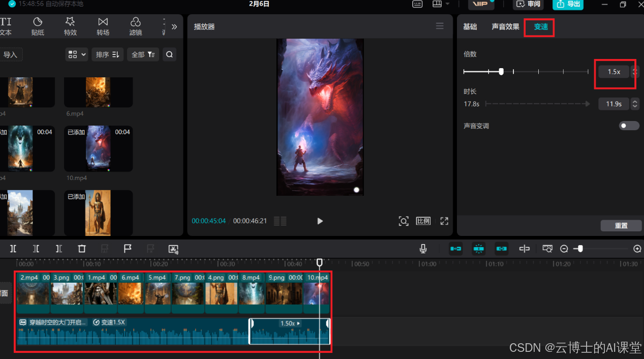Select the 9.png clip in timeline

[x=284, y=293]
